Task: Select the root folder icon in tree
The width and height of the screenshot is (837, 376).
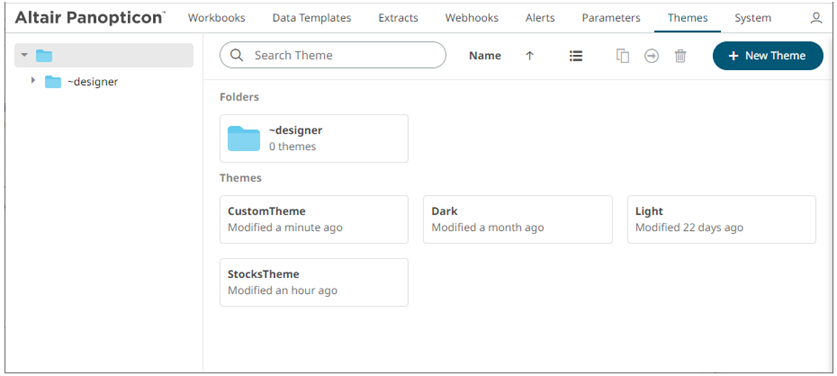Action: pos(44,55)
